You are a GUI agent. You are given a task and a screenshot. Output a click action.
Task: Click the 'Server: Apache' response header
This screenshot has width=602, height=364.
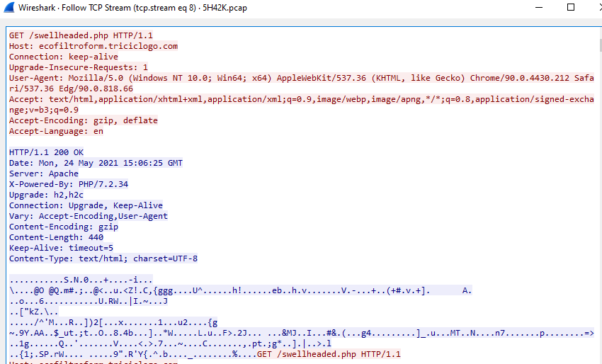pyautogui.click(x=44, y=174)
